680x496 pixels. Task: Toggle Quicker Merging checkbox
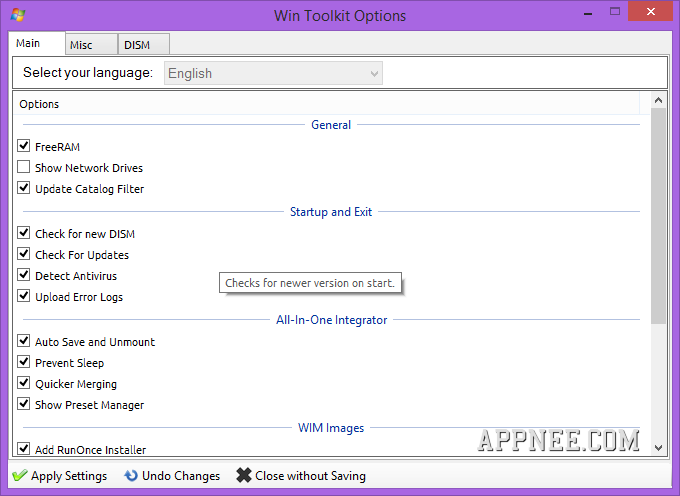pos(23,383)
